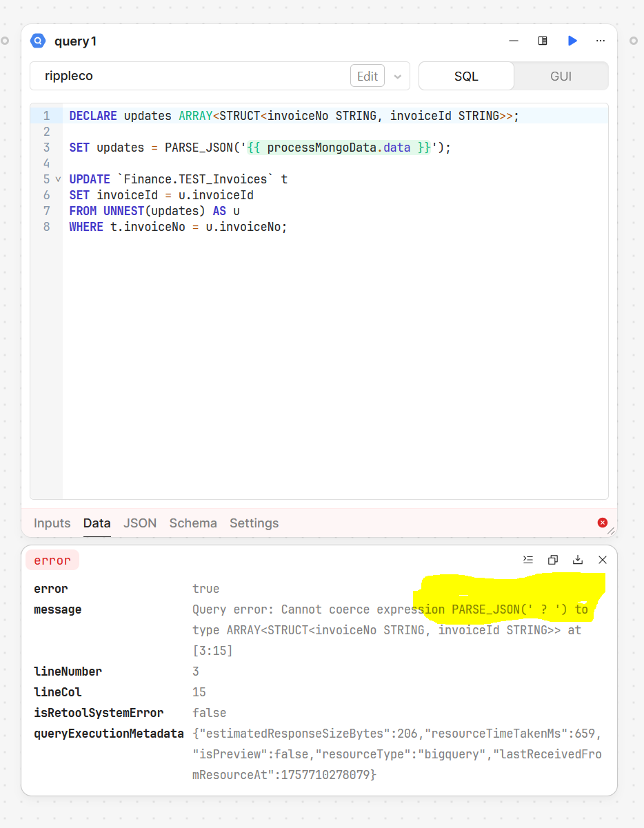Toggle the side panel layout icon
This screenshot has width=644, height=828.
tap(543, 41)
